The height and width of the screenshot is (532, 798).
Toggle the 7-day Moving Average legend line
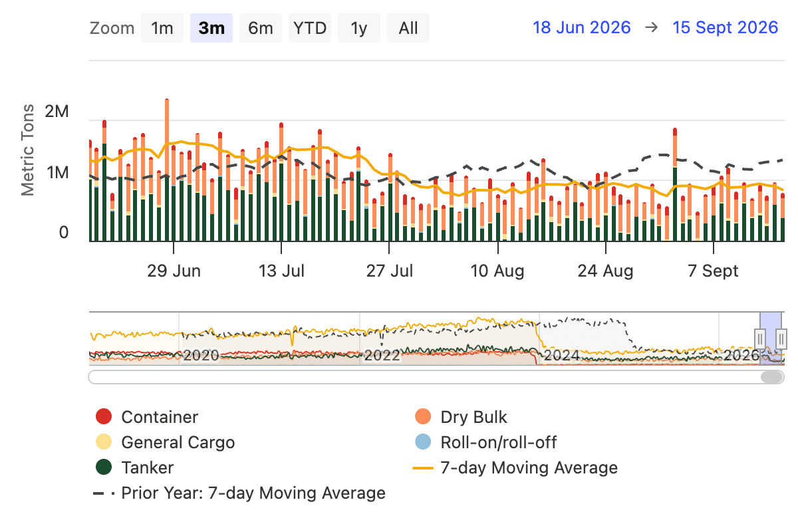point(515,467)
